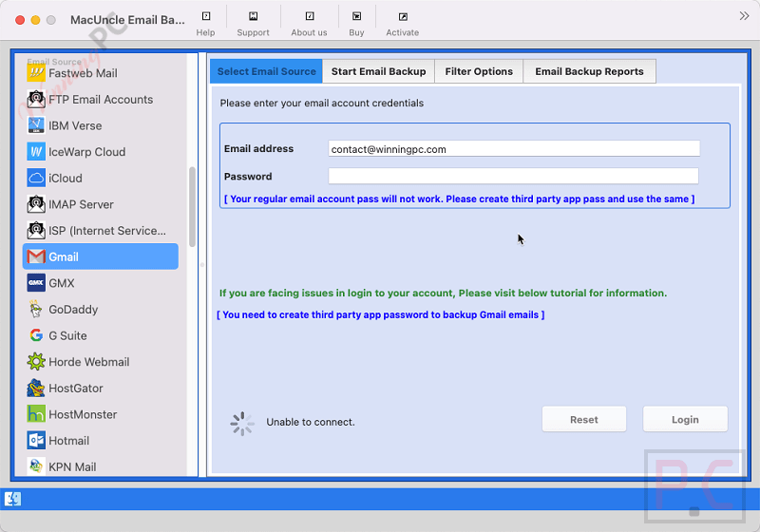Click the 'GoDaddy' list label
This screenshot has width=760, height=532.
(73, 309)
